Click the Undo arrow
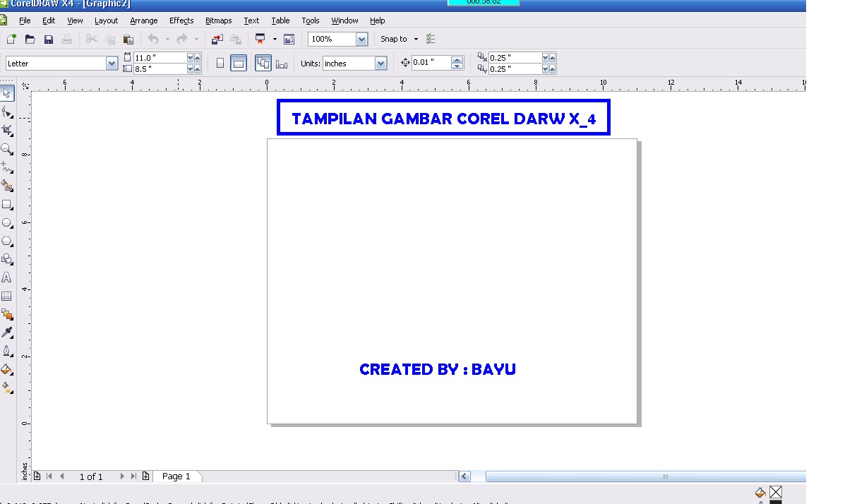The width and height of the screenshot is (852, 504). (153, 39)
